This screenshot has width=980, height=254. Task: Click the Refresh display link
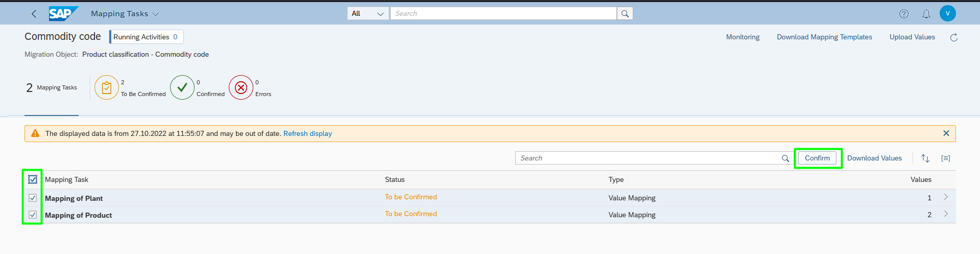click(307, 133)
